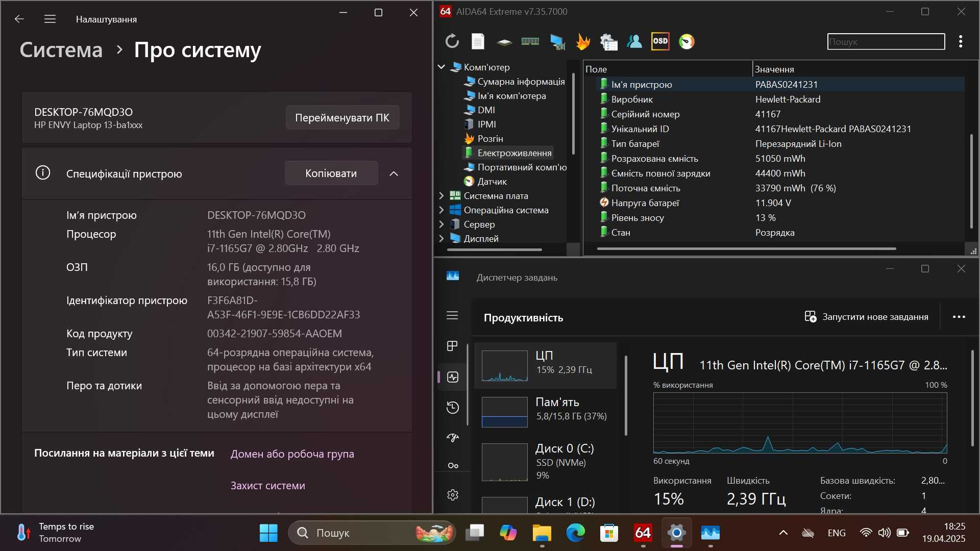Click the AIDA64 gauge update icon
Viewport: 980px width, 551px height.
(x=687, y=41)
